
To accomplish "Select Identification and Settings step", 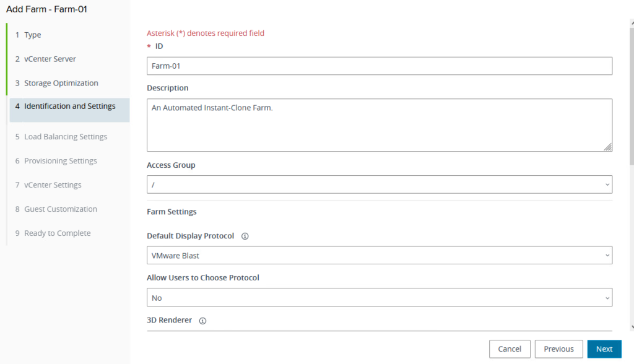I will 69,106.
